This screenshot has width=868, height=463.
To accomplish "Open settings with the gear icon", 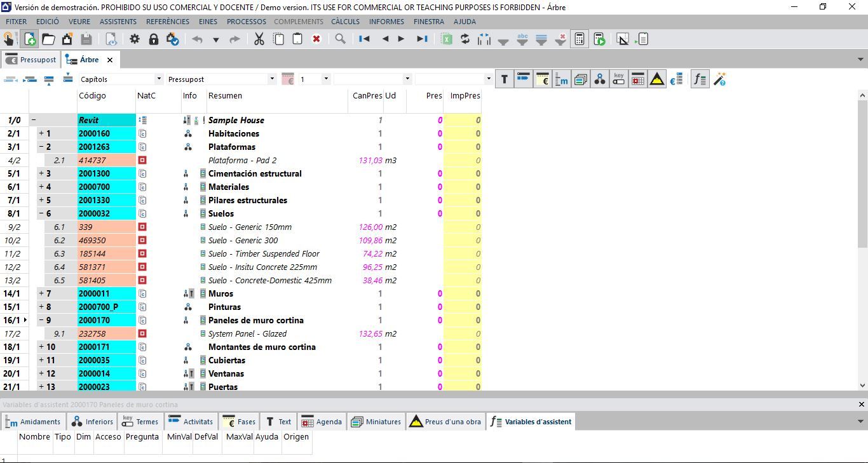I will pyautogui.click(x=135, y=39).
